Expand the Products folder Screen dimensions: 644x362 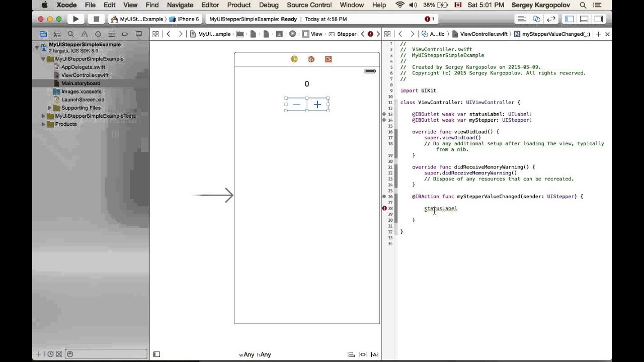43,124
